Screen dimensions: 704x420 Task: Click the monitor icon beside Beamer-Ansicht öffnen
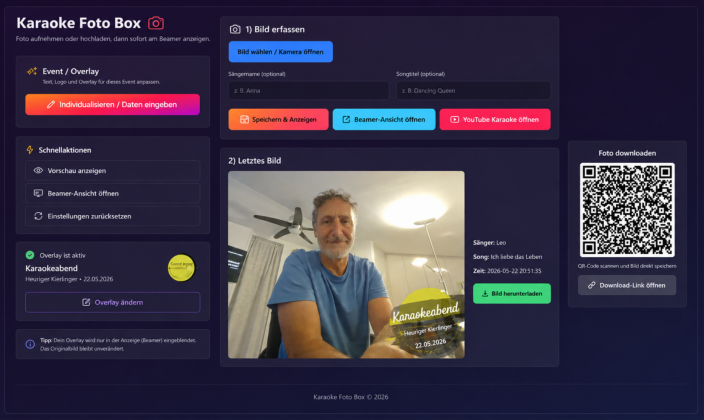coord(38,193)
